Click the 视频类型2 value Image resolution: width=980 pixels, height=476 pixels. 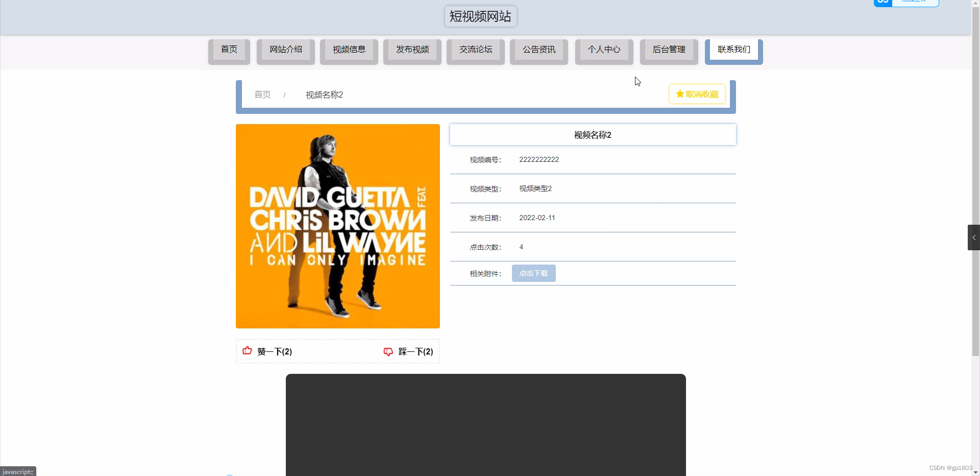click(535, 188)
